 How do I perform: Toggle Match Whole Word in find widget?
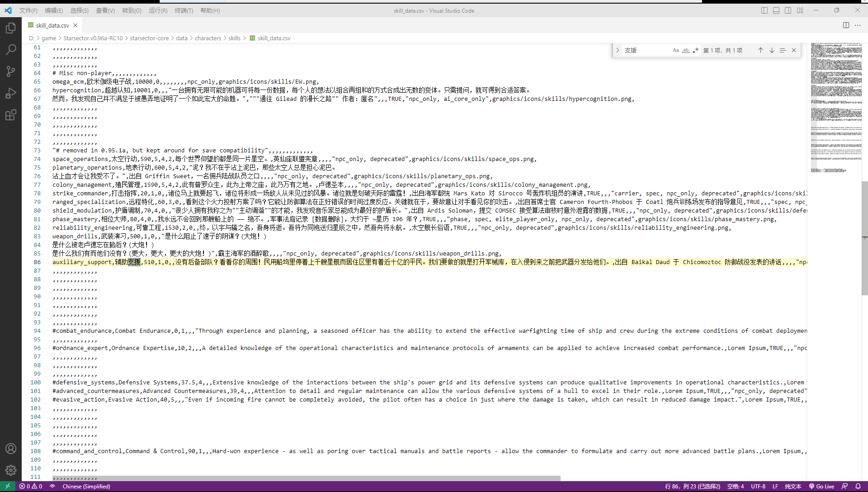[685, 50]
